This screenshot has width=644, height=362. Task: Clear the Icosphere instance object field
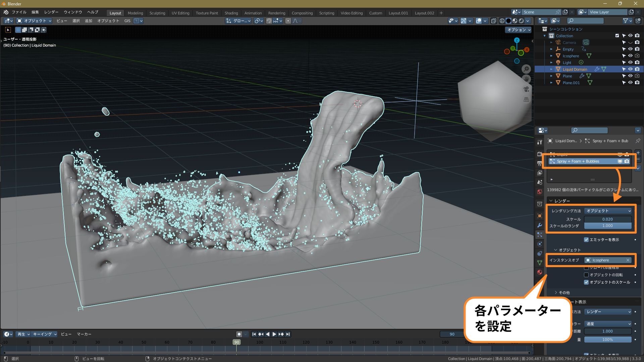[628, 260]
